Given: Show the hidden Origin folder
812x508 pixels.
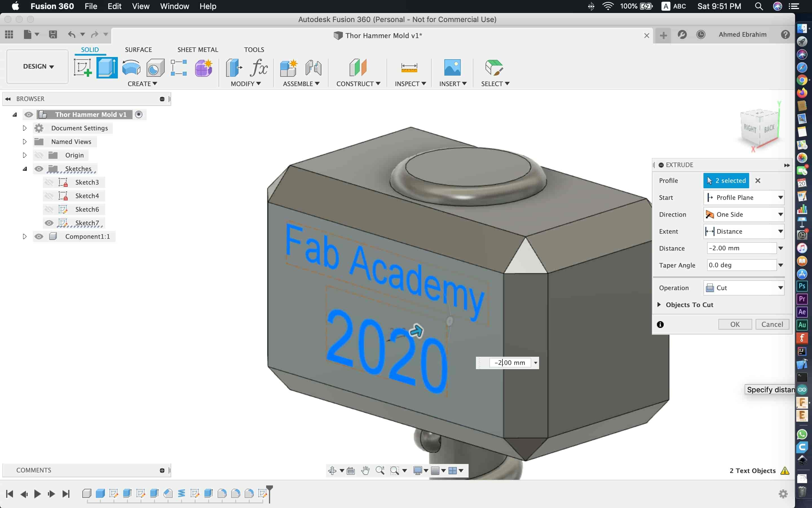Looking at the screenshot, I should (x=39, y=155).
